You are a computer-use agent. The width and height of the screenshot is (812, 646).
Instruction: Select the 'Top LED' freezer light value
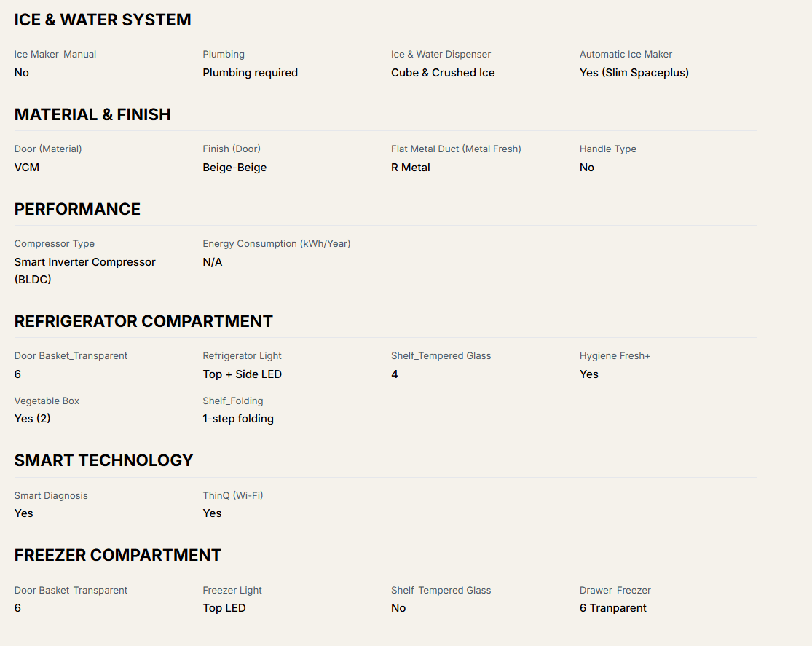pos(224,608)
